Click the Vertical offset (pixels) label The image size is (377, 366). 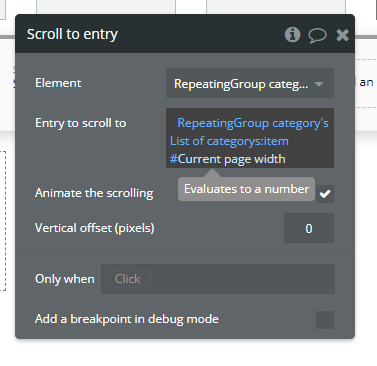pyautogui.click(x=95, y=228)
